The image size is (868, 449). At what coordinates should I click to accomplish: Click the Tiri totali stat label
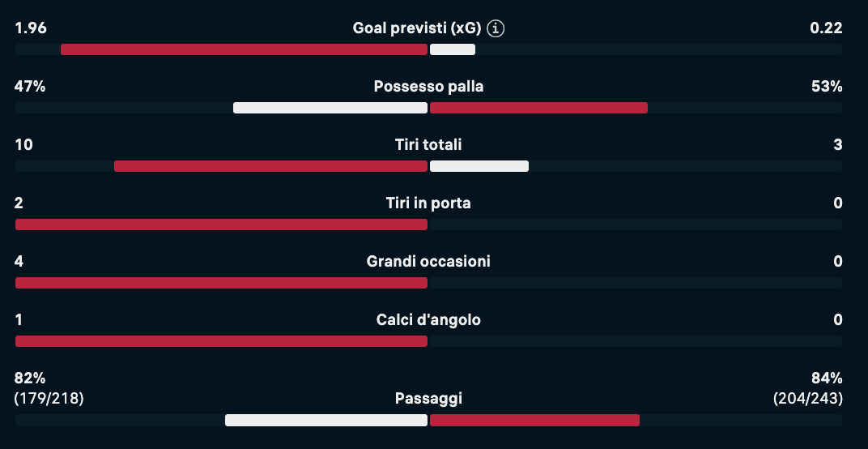pyautogui.click(x=428, y=145)
